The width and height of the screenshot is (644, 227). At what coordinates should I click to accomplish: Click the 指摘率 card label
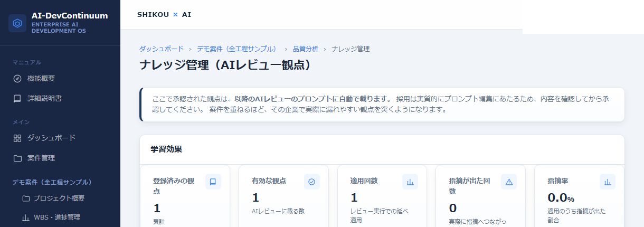[558, 181]
